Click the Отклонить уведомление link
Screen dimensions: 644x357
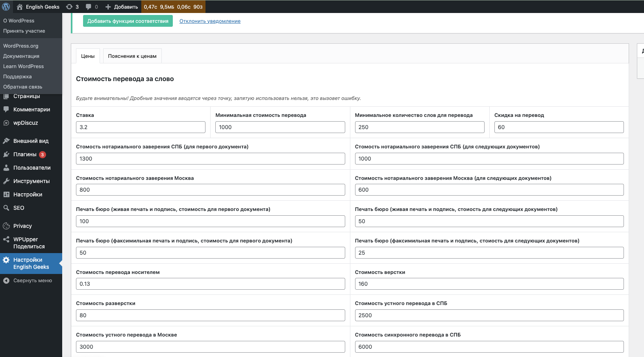click(x=210, y=21)
